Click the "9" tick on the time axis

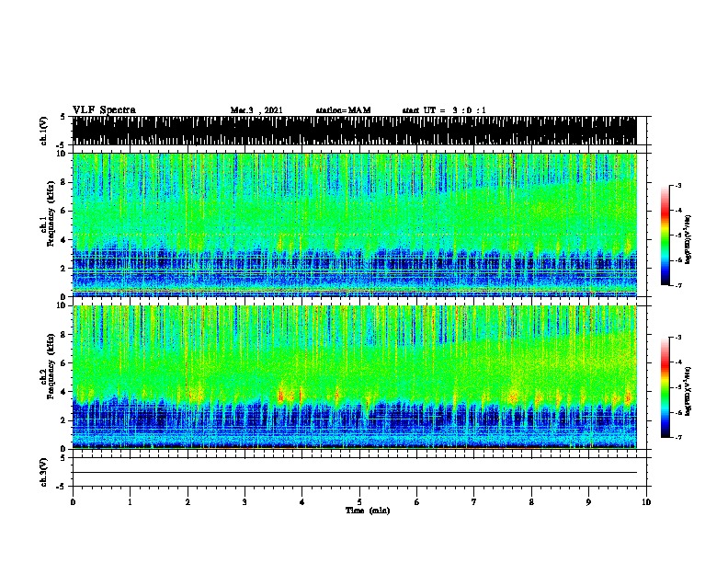[x=588, y=502]
